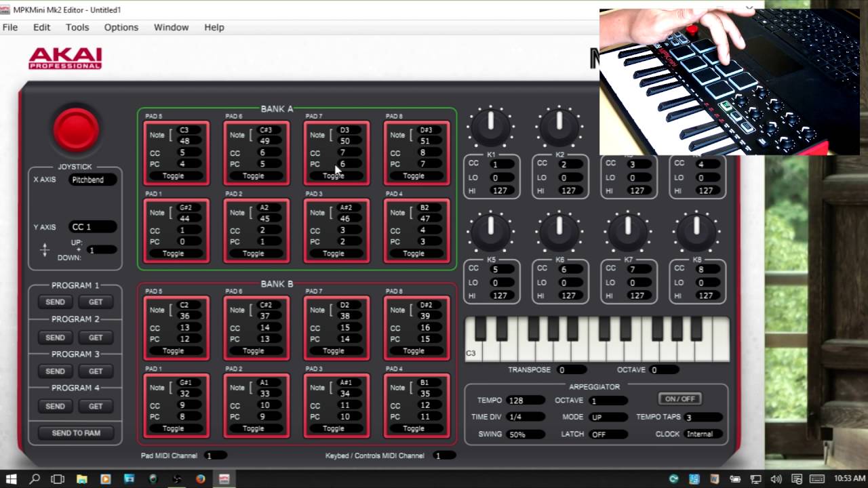868x488 pixels.
Task: Toggle the arpeggiator ON/OFF button
Action: click(680, 399)
